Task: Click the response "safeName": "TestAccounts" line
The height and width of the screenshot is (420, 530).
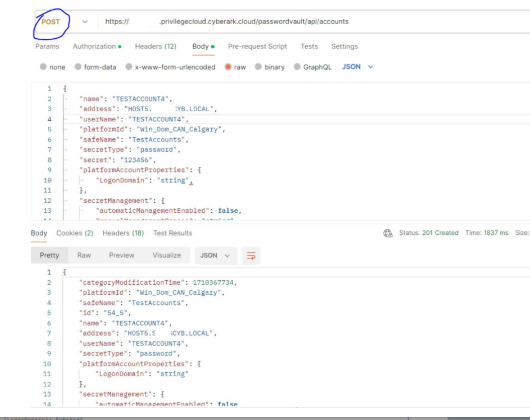Action: pyautogui.click(x=134, y=303)
